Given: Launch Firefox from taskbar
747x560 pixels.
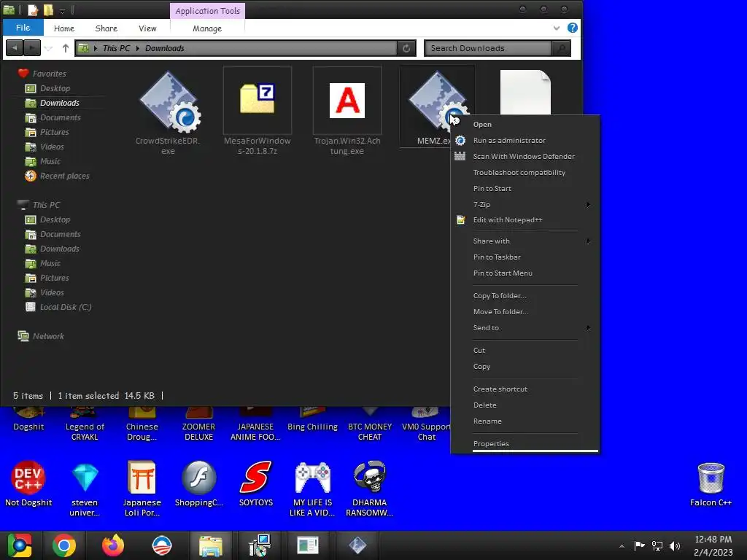Looking at the screenshot, I should tap(113, 545).
